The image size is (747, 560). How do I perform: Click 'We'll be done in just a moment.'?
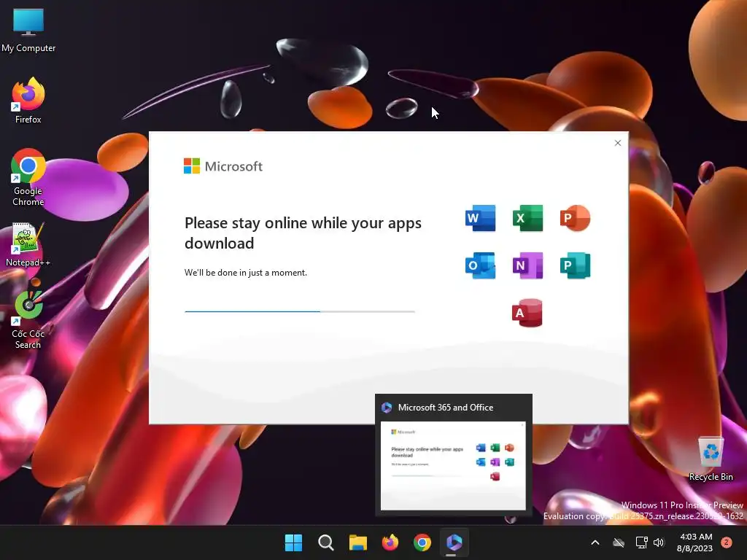(246, 273)
